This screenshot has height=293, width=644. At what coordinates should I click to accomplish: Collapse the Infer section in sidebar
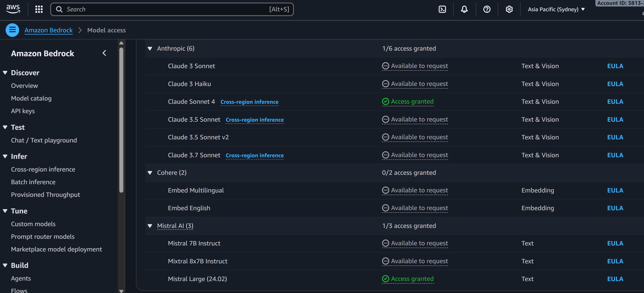pyautogui.click(x=5, y=156)
